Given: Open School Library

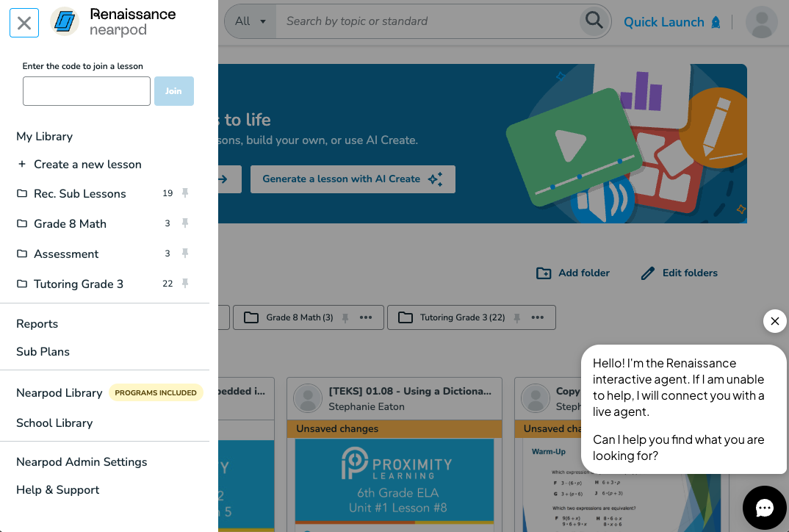Looking at the screenshot, I should (54, 423).
